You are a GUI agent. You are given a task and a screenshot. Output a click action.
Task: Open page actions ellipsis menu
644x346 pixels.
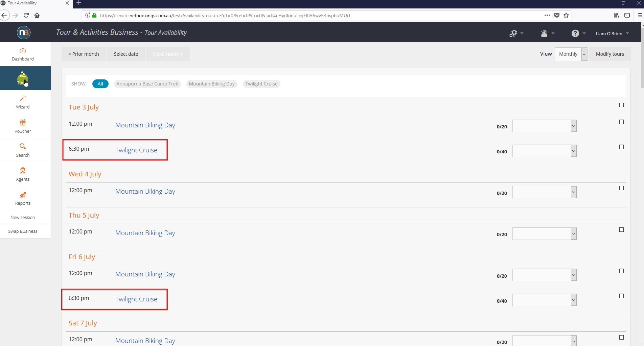(547, 15)
